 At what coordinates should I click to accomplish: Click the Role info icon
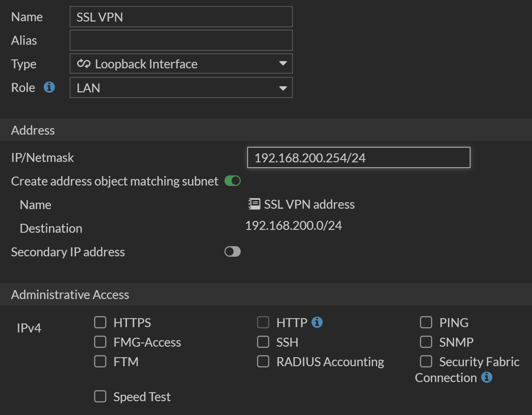coord(49,87)
